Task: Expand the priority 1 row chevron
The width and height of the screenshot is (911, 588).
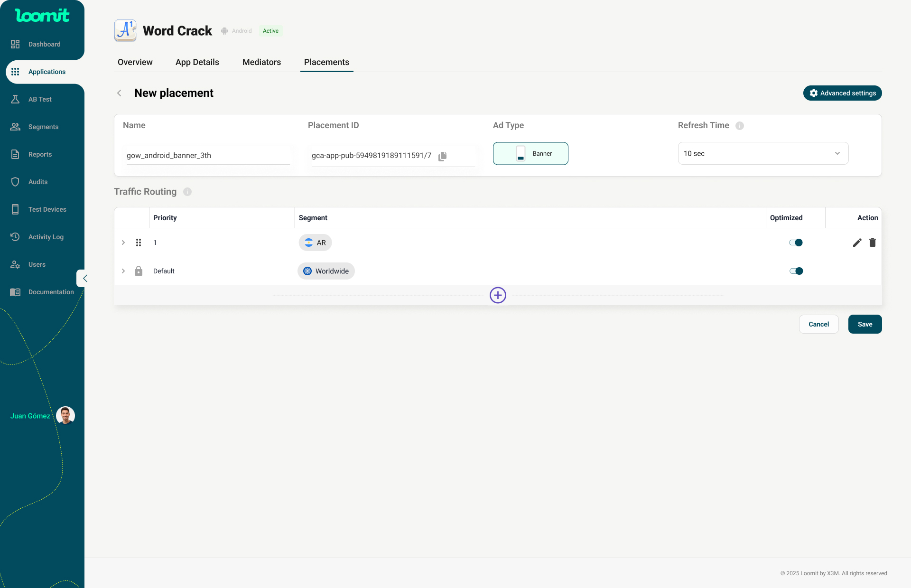Action: 123,243
